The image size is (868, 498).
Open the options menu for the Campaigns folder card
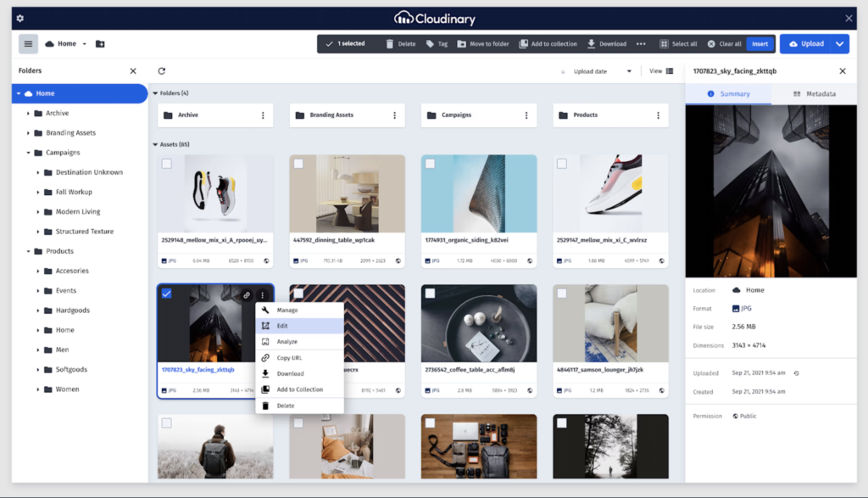click(x=526, y=115)
